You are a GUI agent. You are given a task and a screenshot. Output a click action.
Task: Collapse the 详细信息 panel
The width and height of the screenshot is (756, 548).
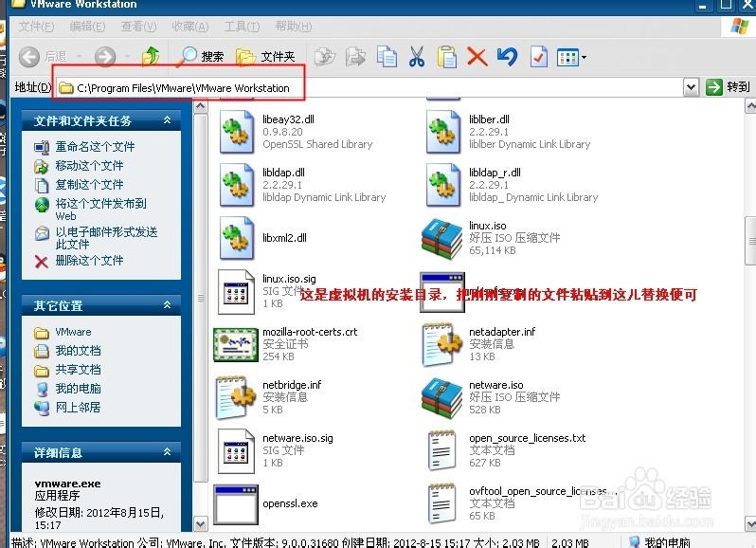pos(167,452)
